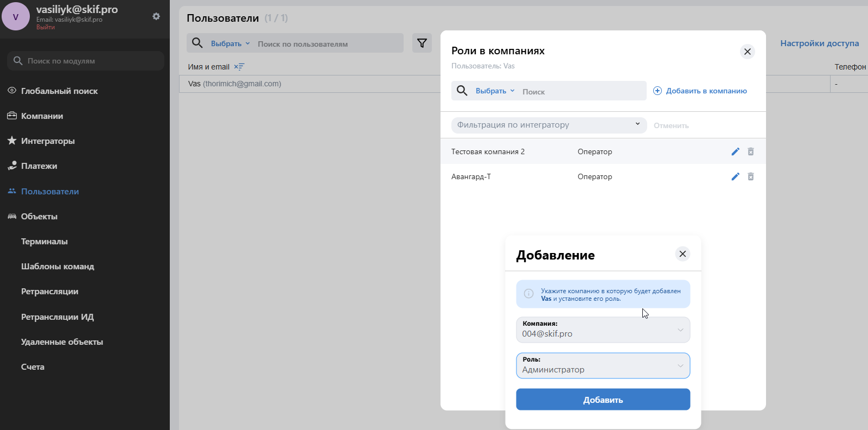Delete the Тестовая компания 2 role

pos(751,151)
